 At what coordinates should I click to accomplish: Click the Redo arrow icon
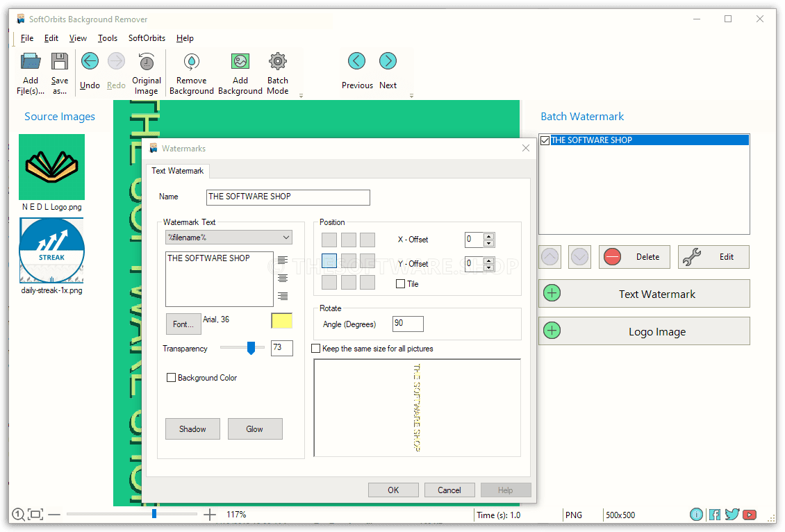point(116,62)
